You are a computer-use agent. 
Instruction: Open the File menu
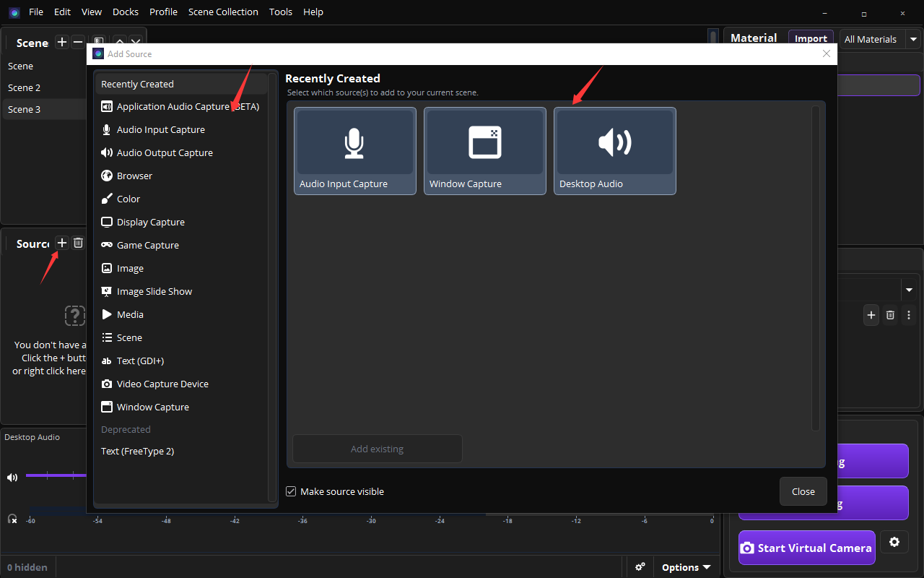36,12
